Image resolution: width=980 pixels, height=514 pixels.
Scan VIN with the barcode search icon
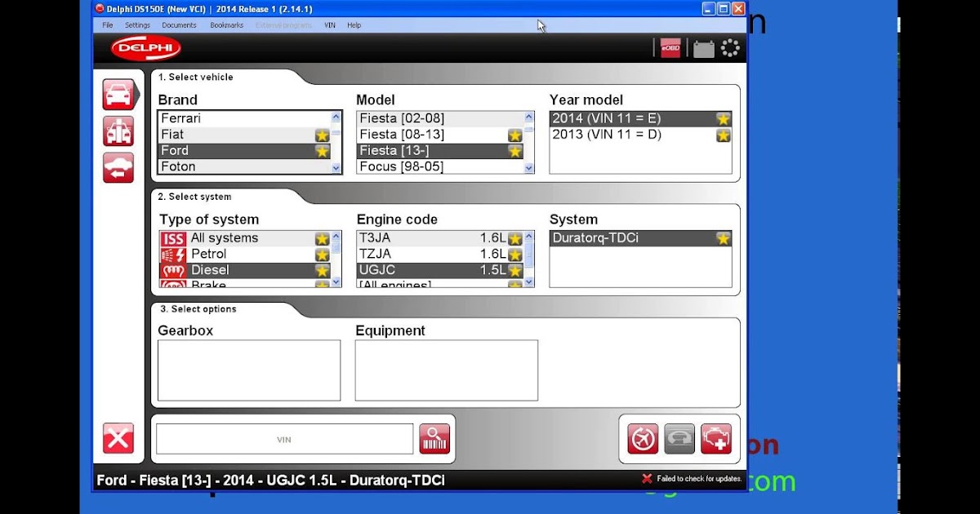point(434,439)
